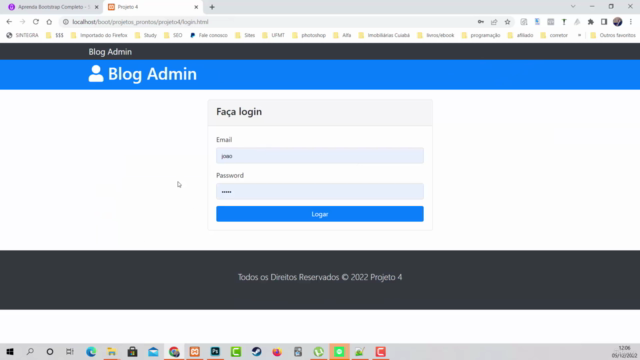Open the SEO bookmarks folder
This screenshot has width=640, height=360.
[173, 36]
